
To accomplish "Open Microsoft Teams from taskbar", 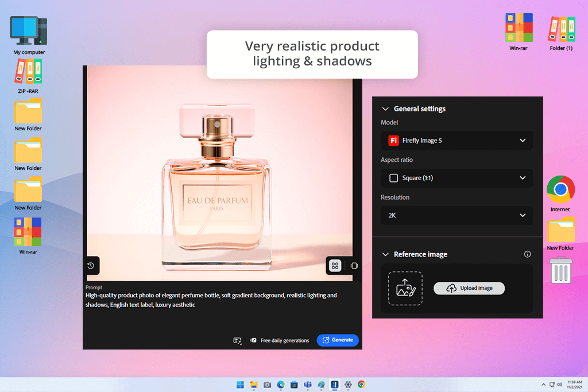I will pos(308,385).
